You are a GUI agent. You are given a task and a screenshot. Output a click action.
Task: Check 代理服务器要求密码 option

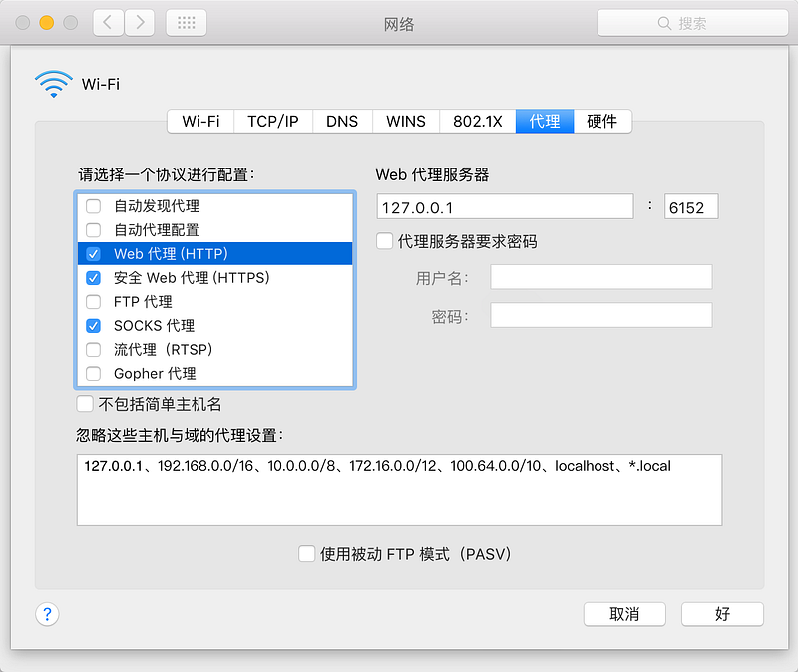tap(384, 241)
